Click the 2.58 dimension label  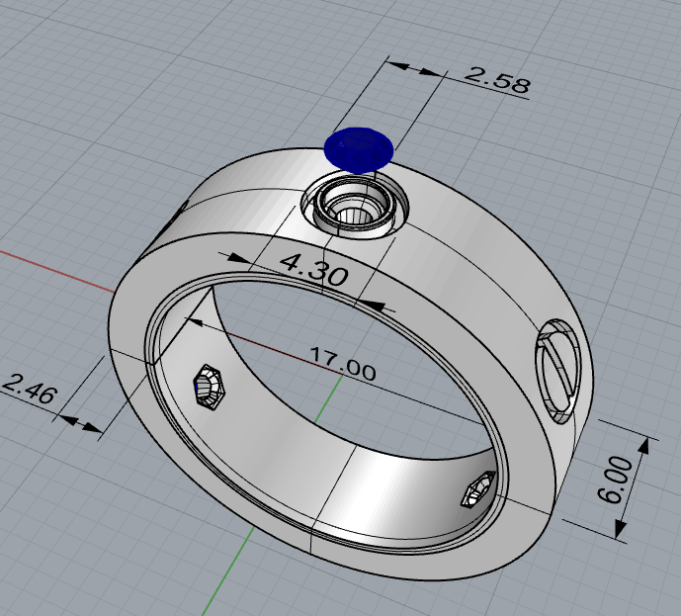(498, 79)
